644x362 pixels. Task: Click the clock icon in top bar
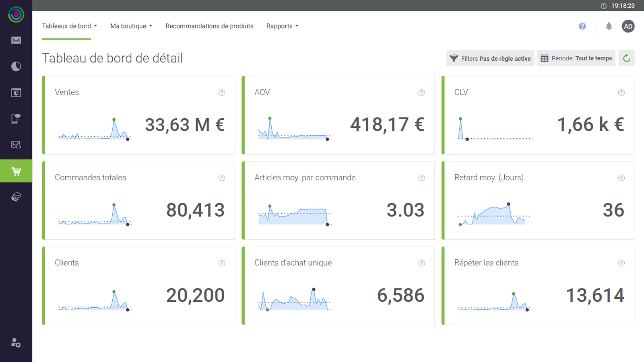(x=603, y=6)
